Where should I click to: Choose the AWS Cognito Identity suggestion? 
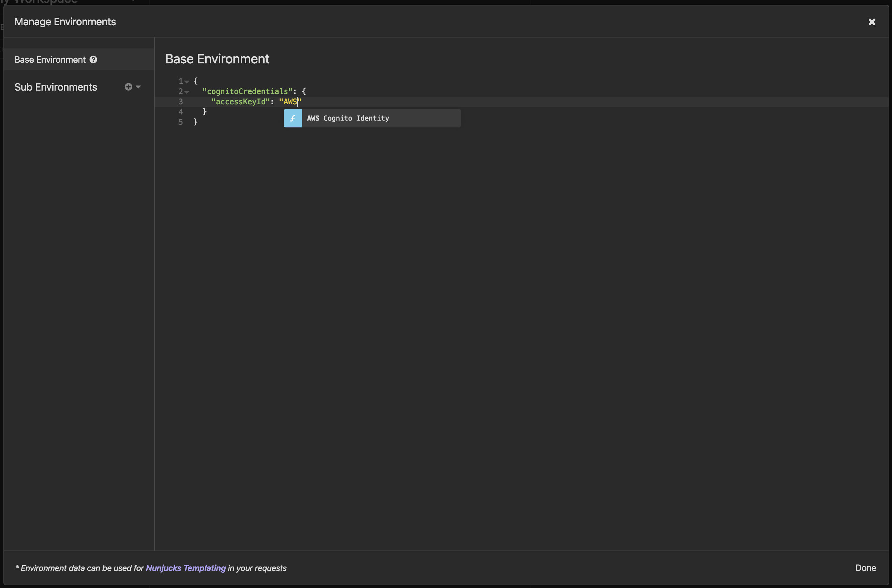tap(348, 118)
